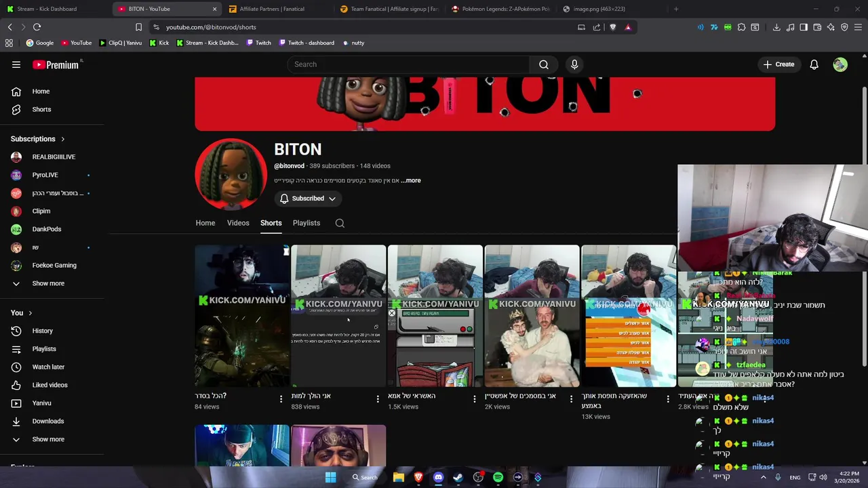868x488 pixels.
Task: Switch to the Home channel tab
Action: click(205, 223)
